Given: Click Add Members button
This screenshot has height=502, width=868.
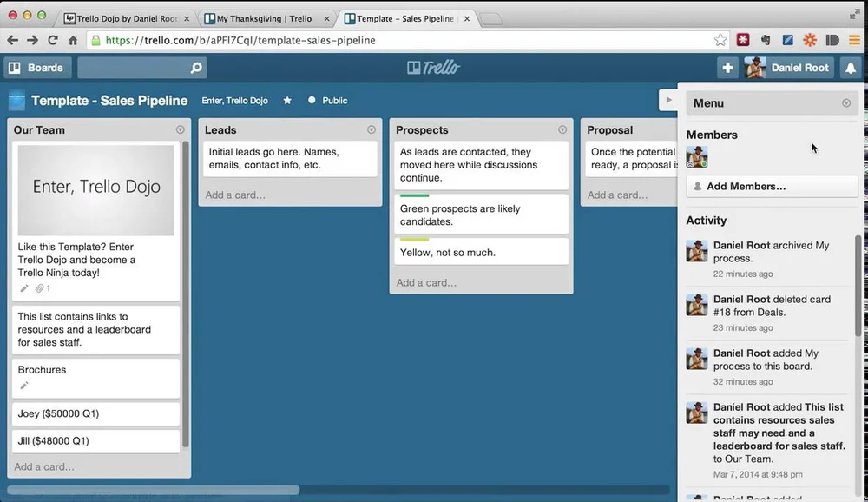Looking at the screenshot, I should tap(773, 186).
